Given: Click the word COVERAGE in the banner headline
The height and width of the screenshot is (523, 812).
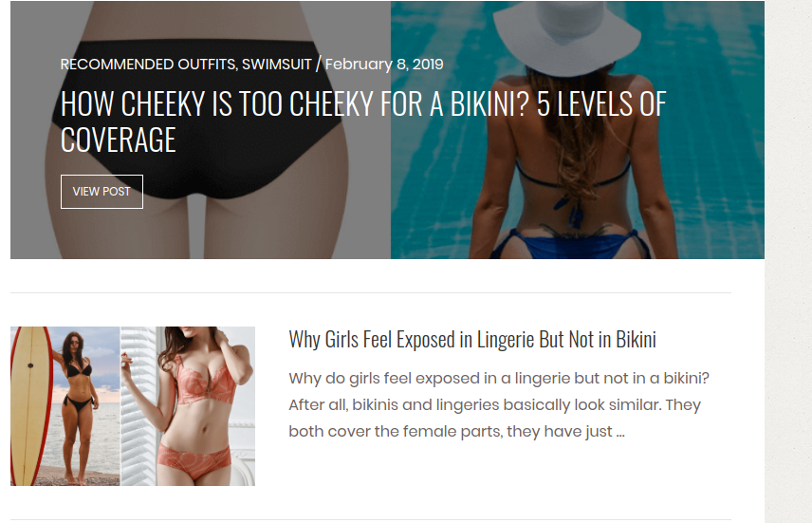Looking at the screenshot, I should pos(118,140).
